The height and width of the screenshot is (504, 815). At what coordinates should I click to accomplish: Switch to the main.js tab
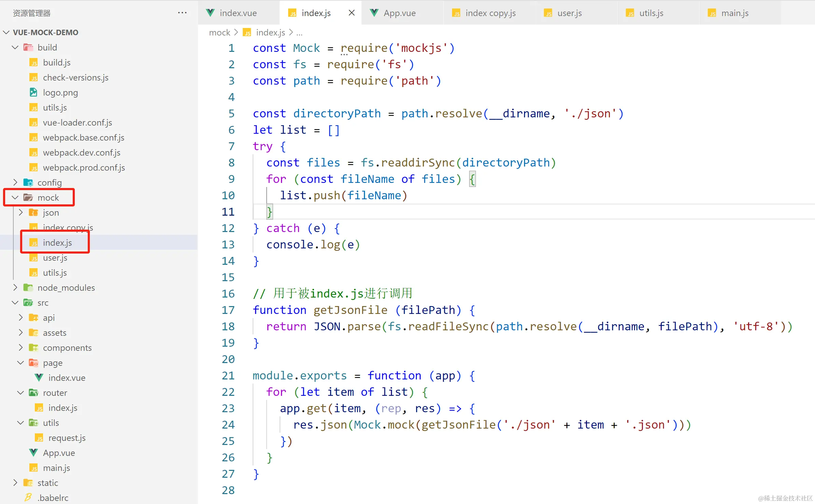(740, 13)
